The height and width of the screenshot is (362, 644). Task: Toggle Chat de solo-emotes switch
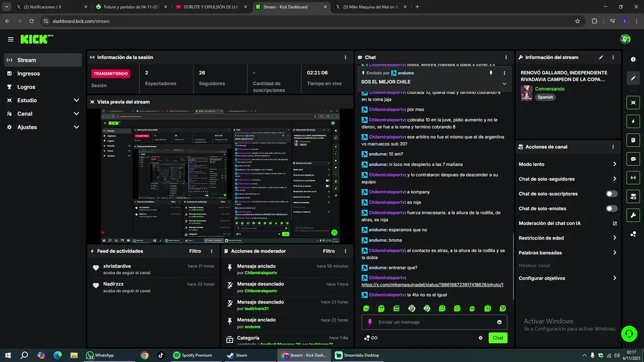point(612,209)
